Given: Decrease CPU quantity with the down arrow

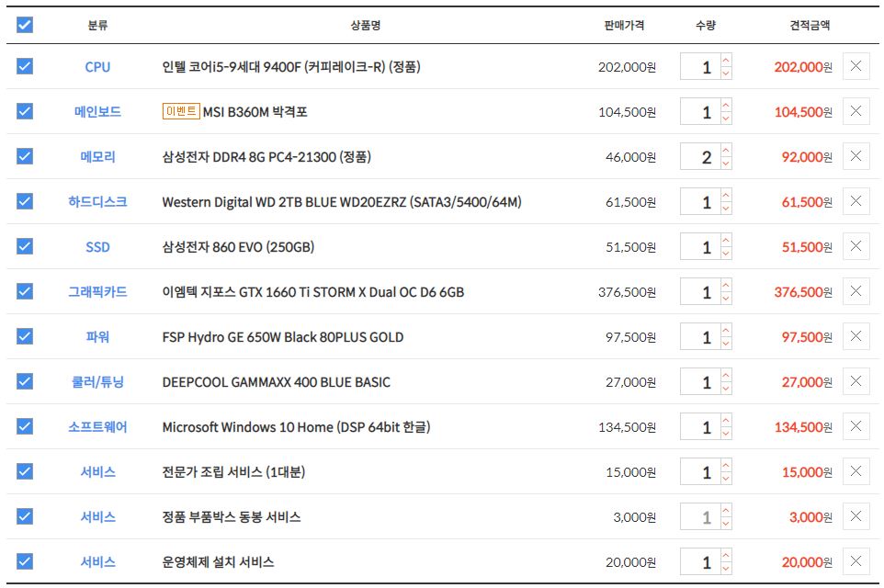Looking at the screenshot, I should click(x=727, y=73).
